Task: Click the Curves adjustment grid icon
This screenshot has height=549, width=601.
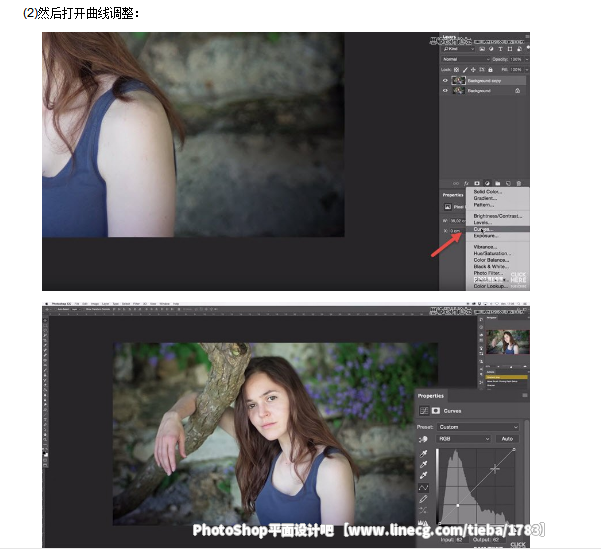Action: (x=424, y=411)
